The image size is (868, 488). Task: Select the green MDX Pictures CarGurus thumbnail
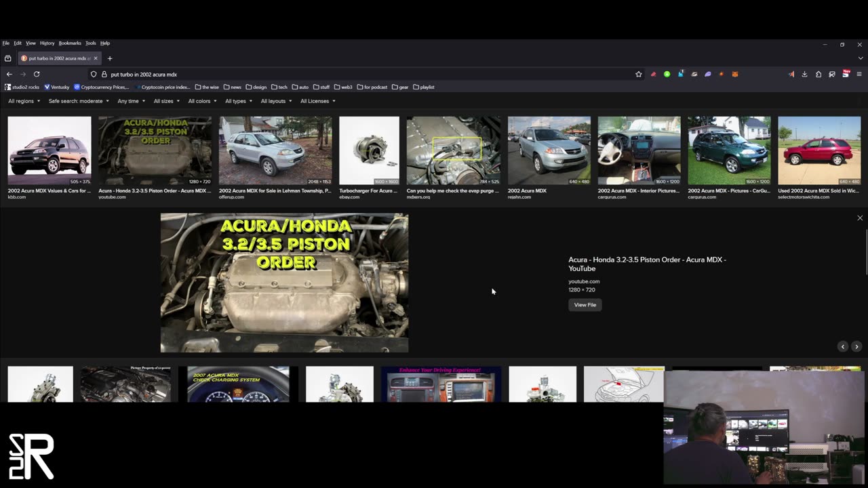[x=729, y=150]
